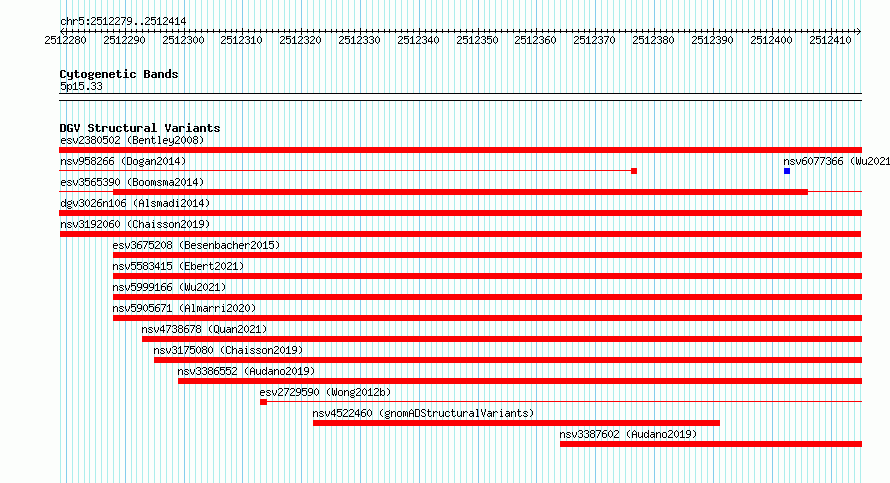Viewport: 890px width, 483px height.
Task: Click ruler position 2512280
Action: [x=65, y=40]
